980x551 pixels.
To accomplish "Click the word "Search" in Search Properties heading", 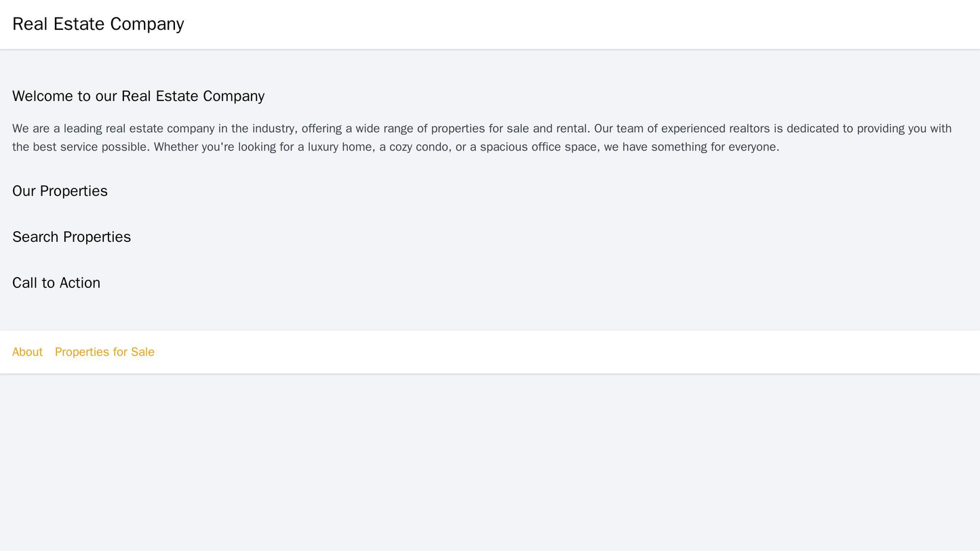I will [34, 237].
